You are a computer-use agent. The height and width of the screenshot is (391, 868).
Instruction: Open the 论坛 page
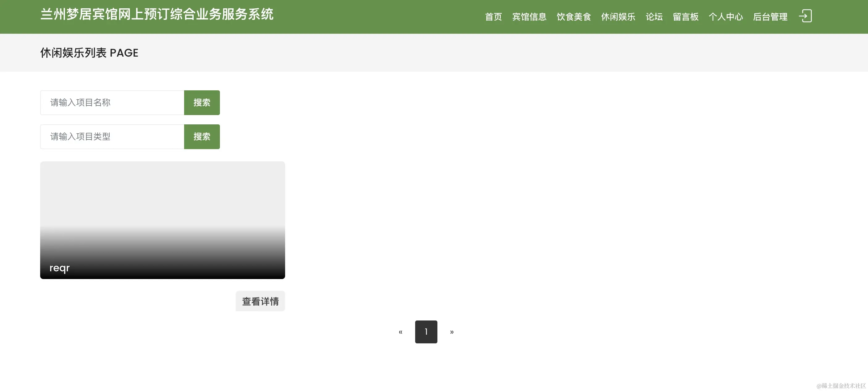(x=653, y=16)
